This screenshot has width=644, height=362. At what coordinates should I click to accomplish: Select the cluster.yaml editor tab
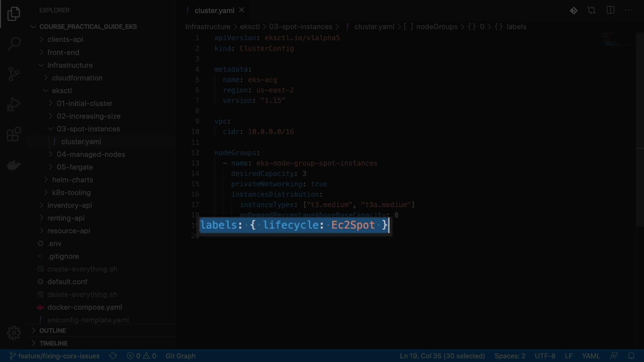point(214,10)
